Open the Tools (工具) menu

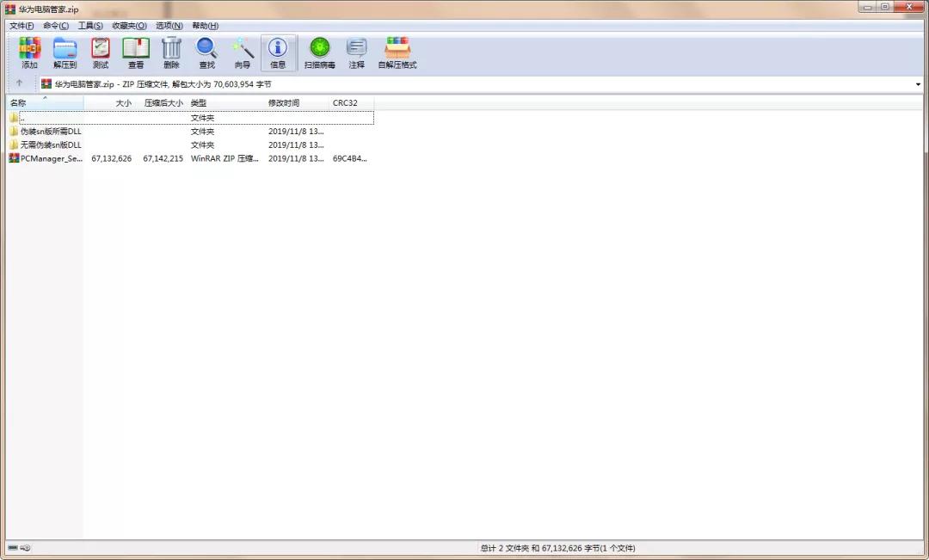(90, 26)
